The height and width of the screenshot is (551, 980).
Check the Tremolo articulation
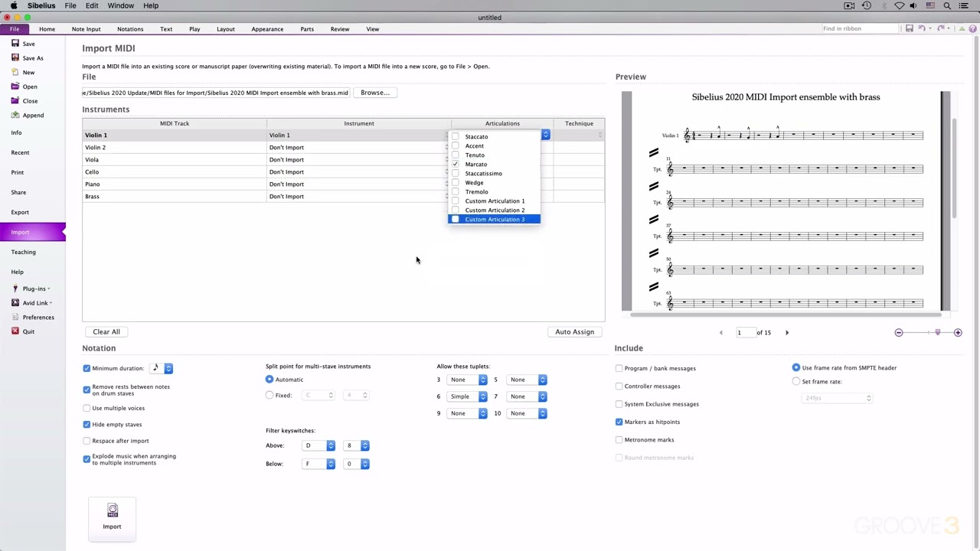456,191
